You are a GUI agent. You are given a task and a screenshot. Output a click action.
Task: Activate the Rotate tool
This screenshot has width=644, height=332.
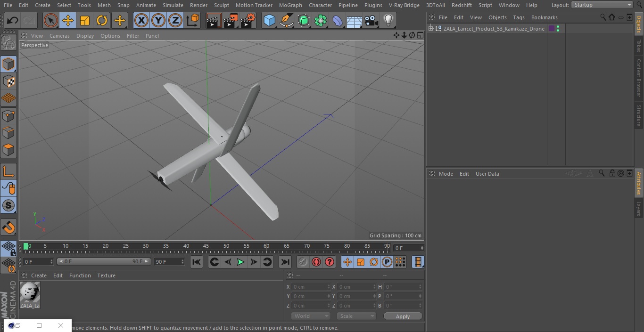coord(102,20)
